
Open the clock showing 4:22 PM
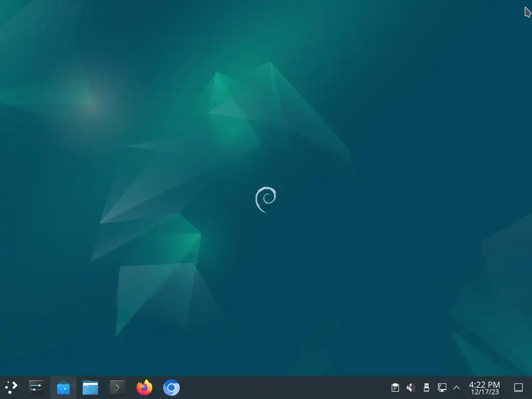485,388
